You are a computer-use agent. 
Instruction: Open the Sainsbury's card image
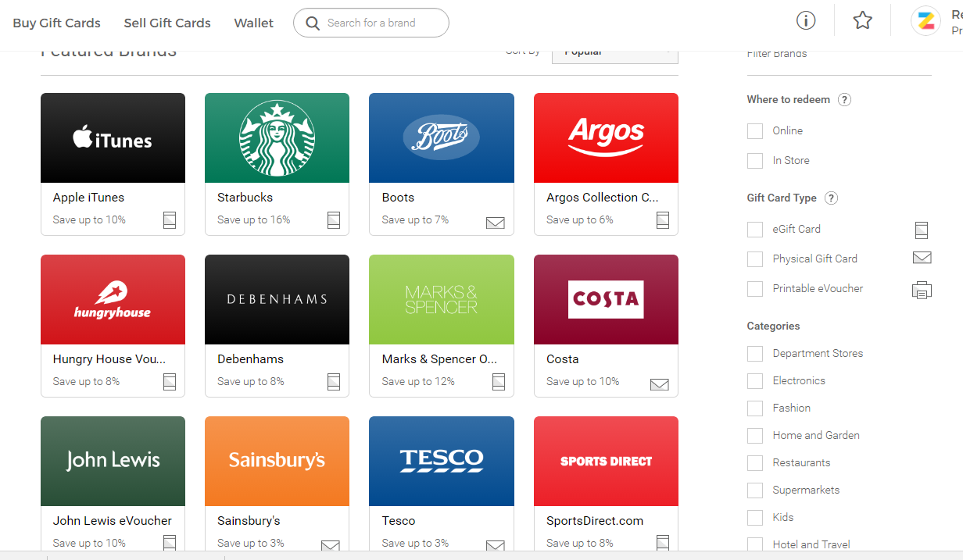[277, 462]
